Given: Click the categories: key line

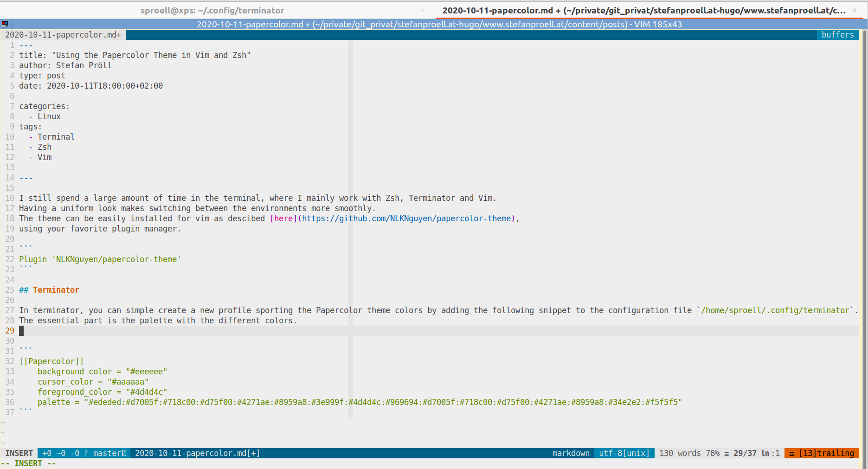Looking at the screenshot, I should pyautogui.click(x=45, y=106).
